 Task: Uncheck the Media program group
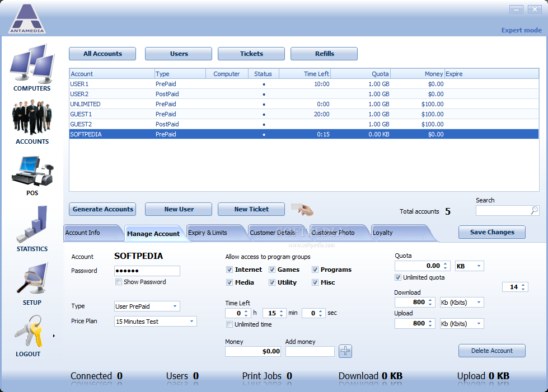click(x=229, y=282)
